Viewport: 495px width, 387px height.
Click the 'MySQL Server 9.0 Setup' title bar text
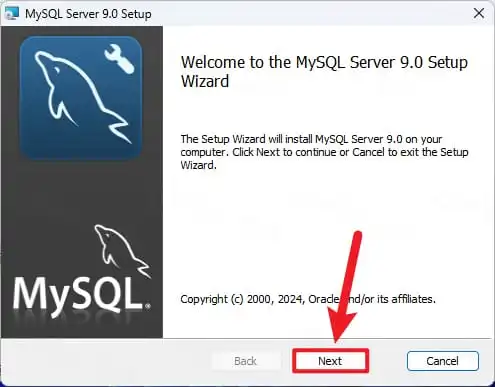coord(88,14)
